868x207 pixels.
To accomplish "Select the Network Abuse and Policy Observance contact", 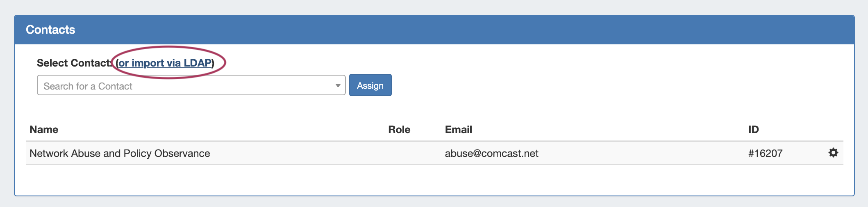I will (x=120, y=153).
